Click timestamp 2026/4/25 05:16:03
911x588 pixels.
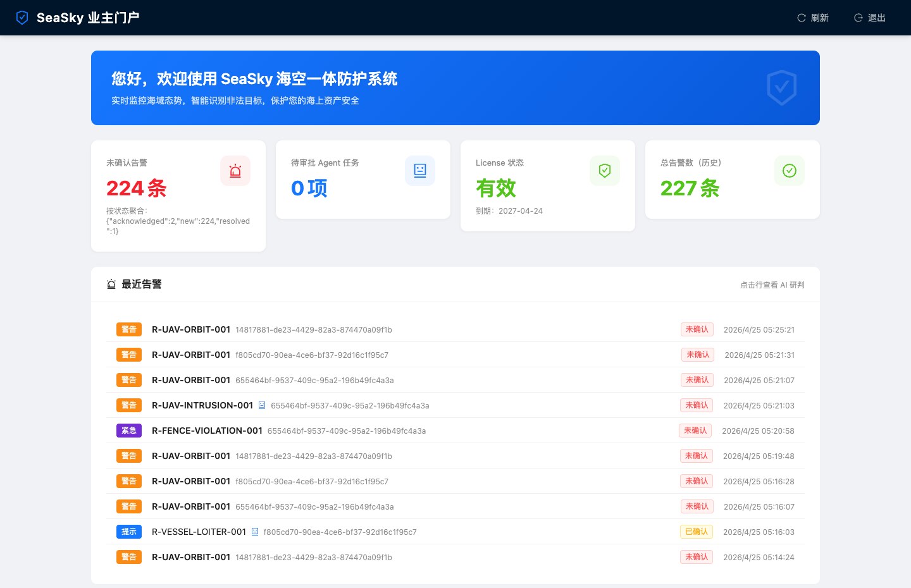759,532
